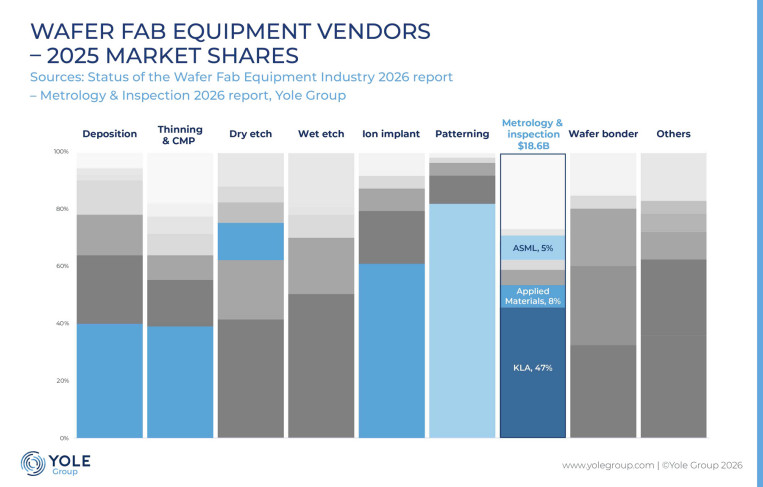Image resolution: width=763 pixels, height=487 pixels.
Task: Select the Dry etch heading
Action: [251, 134]
